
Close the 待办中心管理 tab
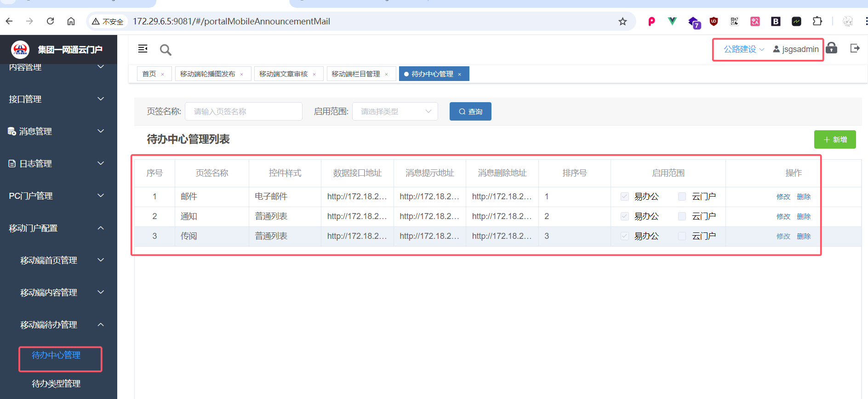coord(460,74)
